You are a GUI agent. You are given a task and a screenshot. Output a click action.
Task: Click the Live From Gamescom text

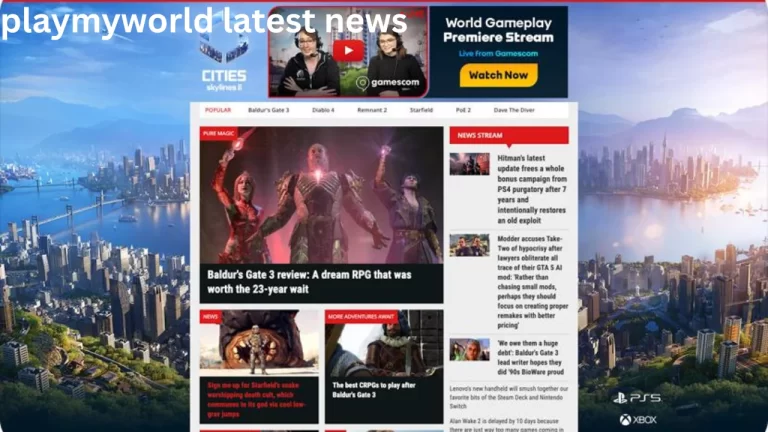tap(498, 53)
